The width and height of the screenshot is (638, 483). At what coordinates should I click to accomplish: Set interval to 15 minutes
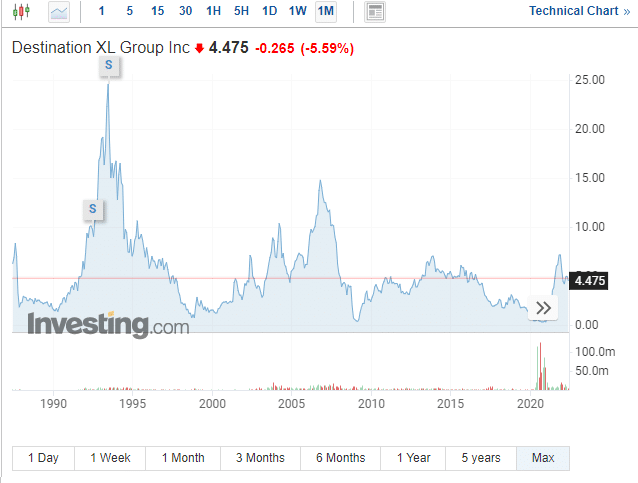(157, 11)
